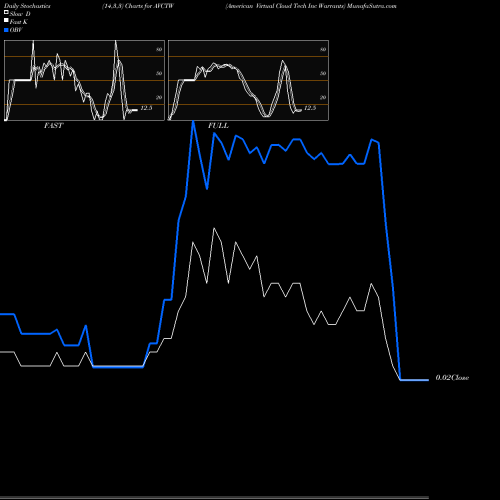Click the 'American Virtual Cloud Tech Inc Warrants' title
The height and width of the screenshot is (500, 500).
[286, 6]
